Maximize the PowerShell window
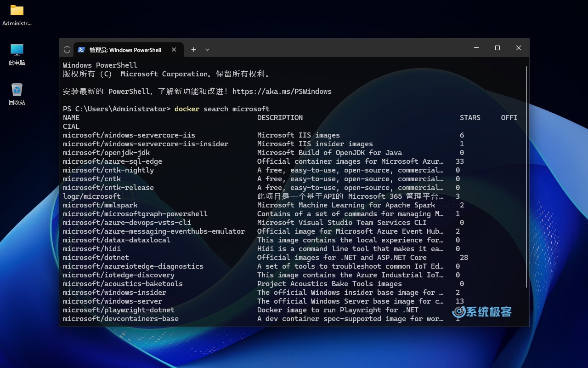 pyautogui.click(x=498, y=48)
